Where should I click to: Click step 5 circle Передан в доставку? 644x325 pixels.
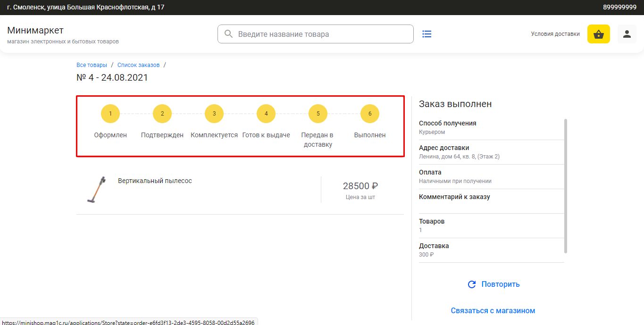pos(318,114)
